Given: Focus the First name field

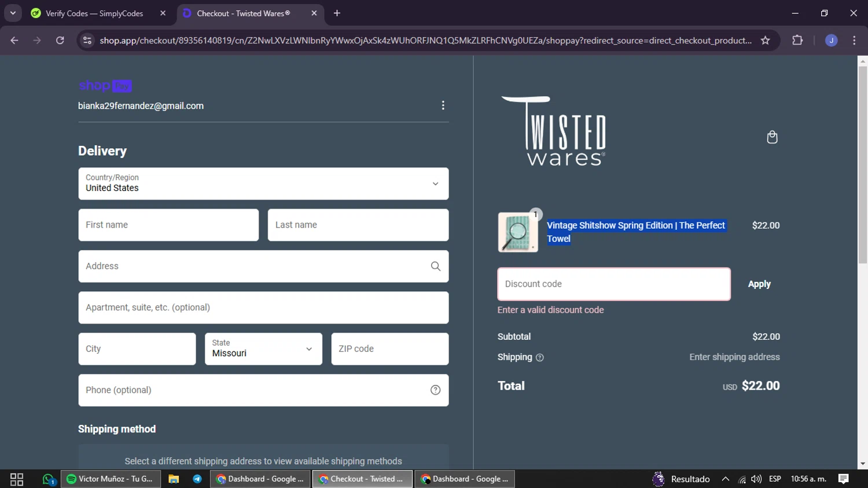Looking at the screenshot, I should [168, 225].
